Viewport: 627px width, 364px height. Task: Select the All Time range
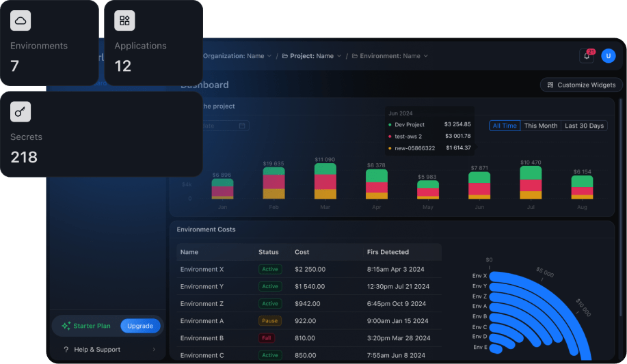click(505, 126)
